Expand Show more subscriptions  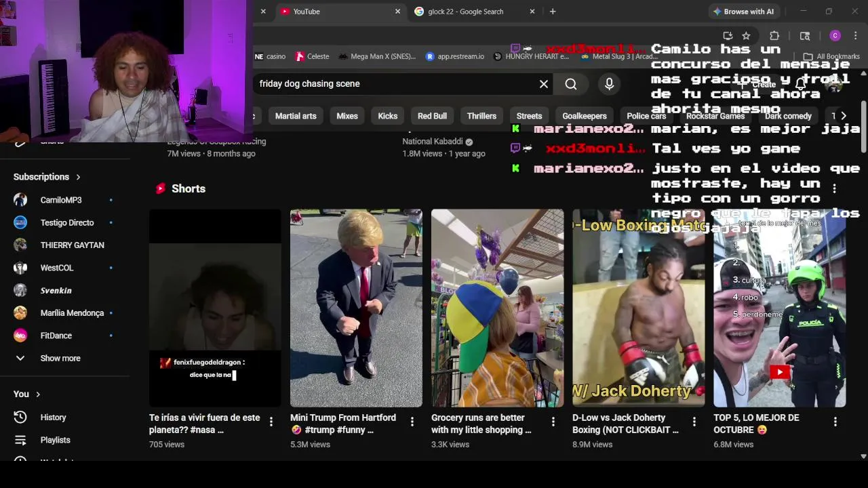pyautogui.click(x=60, y=358)
